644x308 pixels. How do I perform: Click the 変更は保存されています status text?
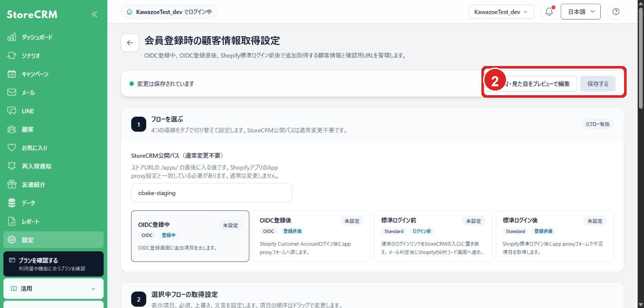pyautogui.click(x=166, y=84)
